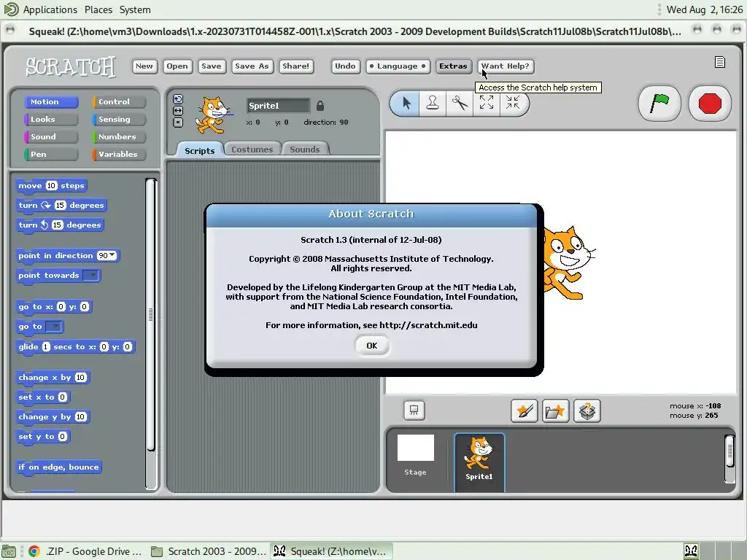Click the if on edge, bounce block

(x=58, y=467)
